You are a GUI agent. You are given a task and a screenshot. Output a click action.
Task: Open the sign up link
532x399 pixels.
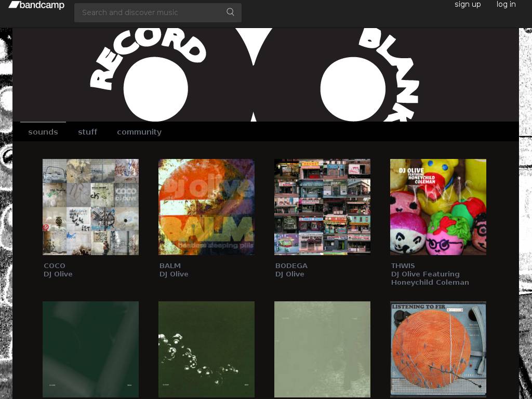(468, 5)
